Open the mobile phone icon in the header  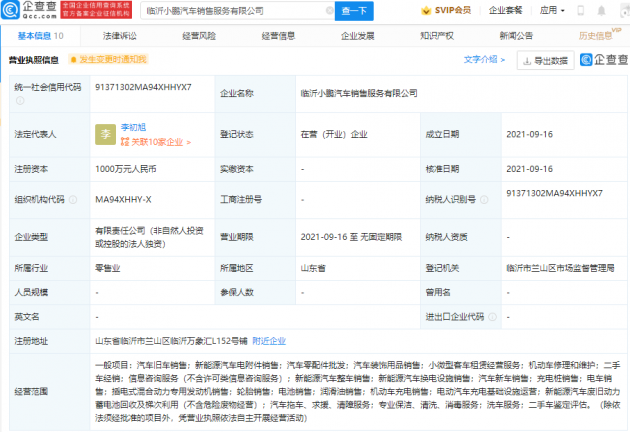pos(580,10)
